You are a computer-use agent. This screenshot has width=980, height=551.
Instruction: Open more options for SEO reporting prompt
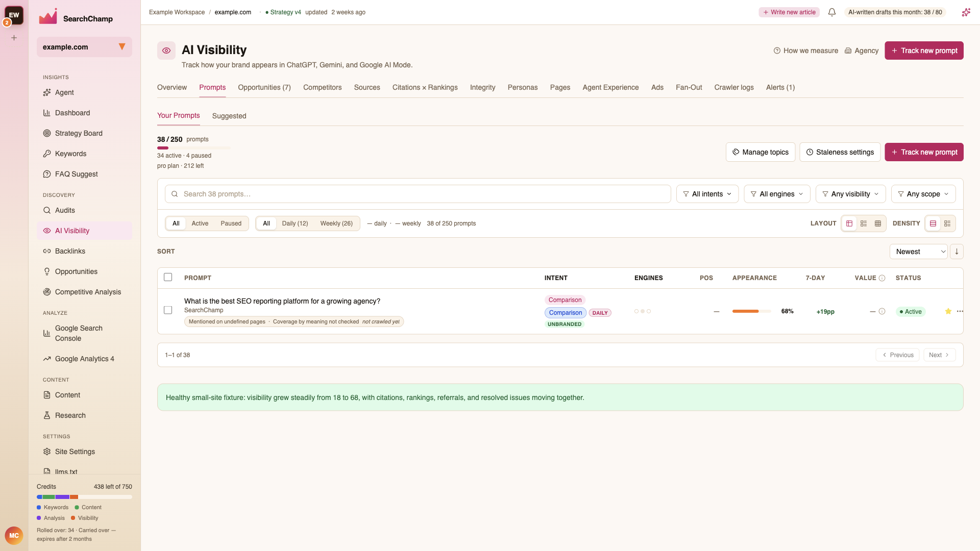(960, 311)
